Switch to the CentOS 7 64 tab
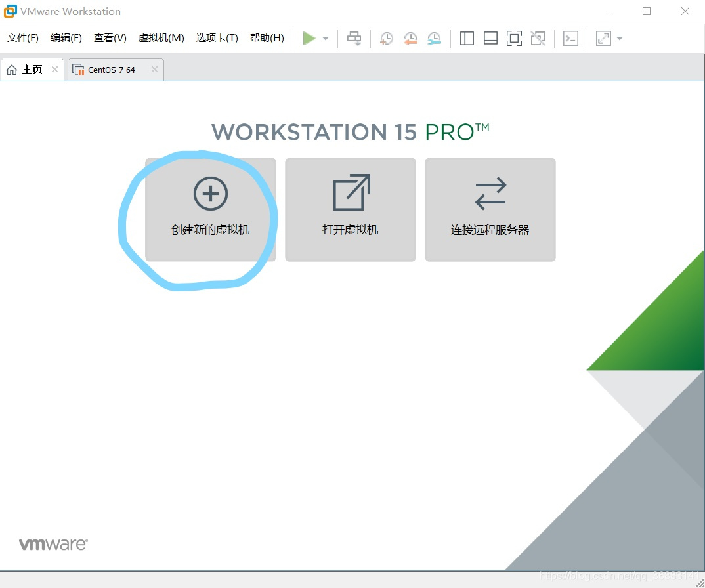Screen dimensions: 705x588 click(x=116, y=70)
